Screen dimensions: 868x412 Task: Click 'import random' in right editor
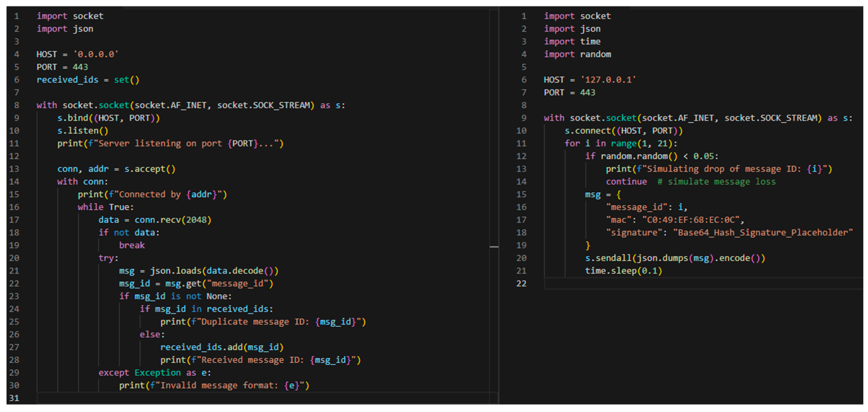(577, 54)
